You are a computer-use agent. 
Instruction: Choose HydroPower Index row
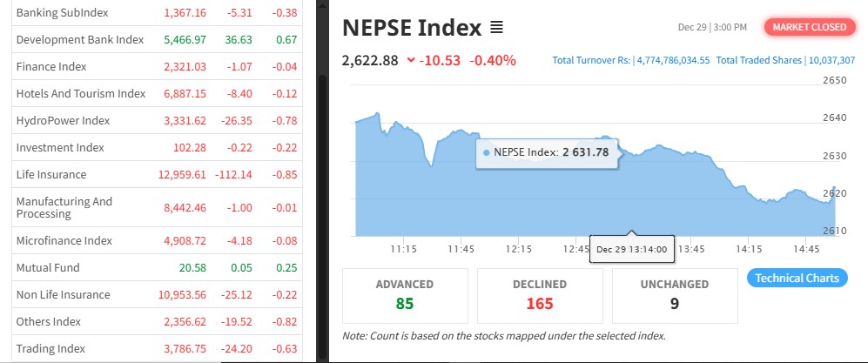pos(63,120)
